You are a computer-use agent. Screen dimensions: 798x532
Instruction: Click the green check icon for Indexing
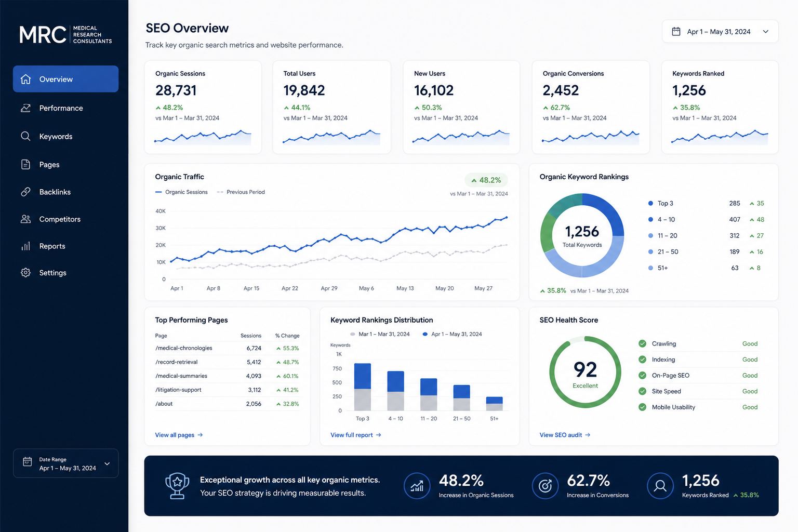pyautogui.click(x=642, y=360)
